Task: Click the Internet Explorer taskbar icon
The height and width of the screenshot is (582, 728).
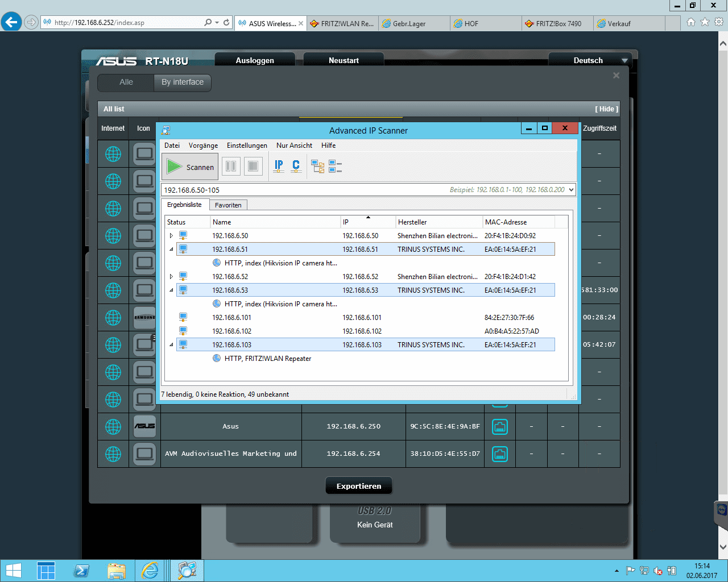Action: tap(150, 571)
